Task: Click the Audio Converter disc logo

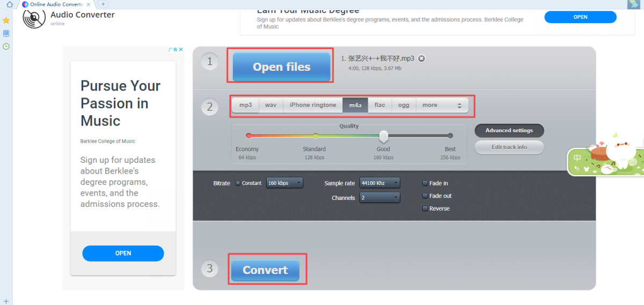Action: 34,18
